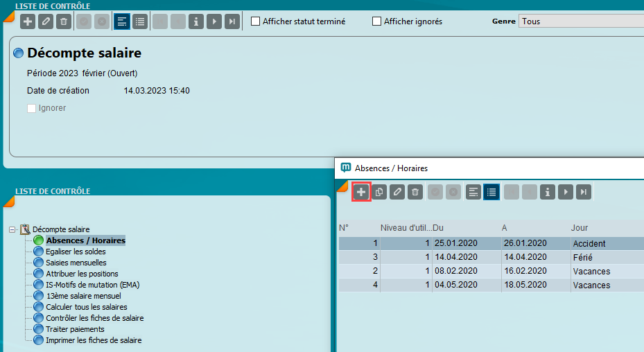Screen dimensions: 644x352
Task: Click the pencil edit icon in top toolbar
Action: tap(46, 21)
